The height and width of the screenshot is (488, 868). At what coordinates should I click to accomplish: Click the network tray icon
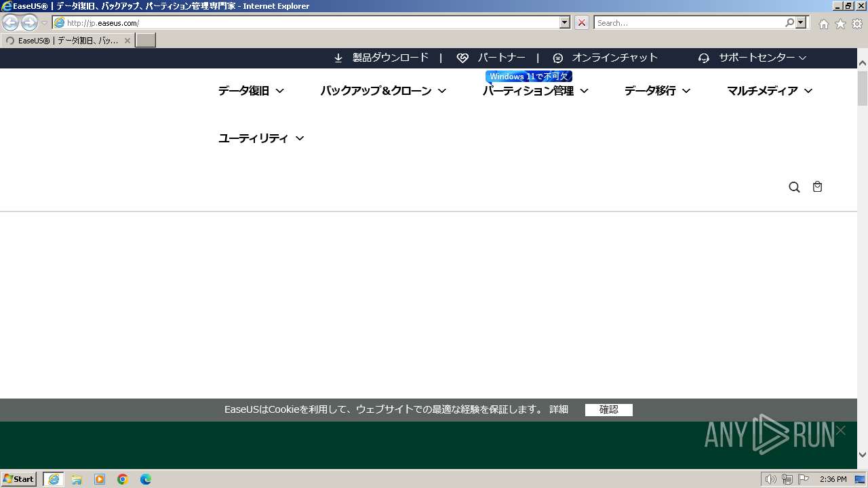click(x=787, y=479)
